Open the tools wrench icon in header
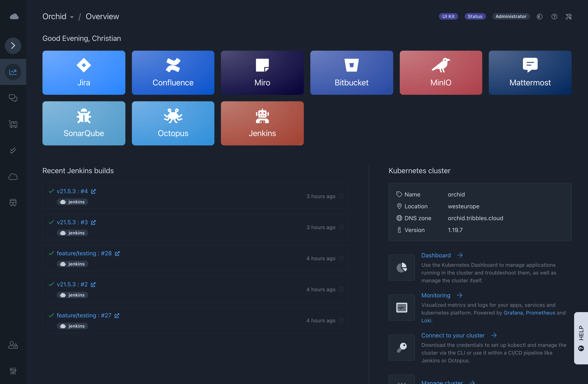This screenshot has width=588, height=384. coord(569,17)
